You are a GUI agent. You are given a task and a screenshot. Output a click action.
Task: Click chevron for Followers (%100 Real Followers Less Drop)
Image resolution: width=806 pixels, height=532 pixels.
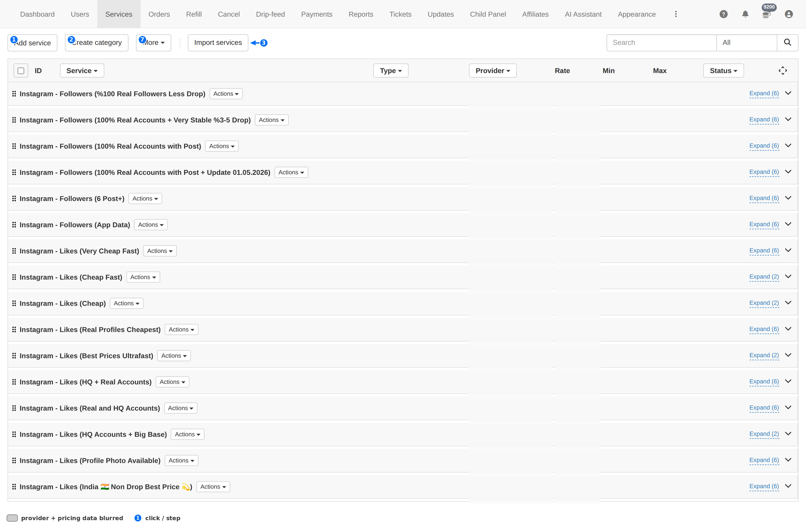coord(788,93)
